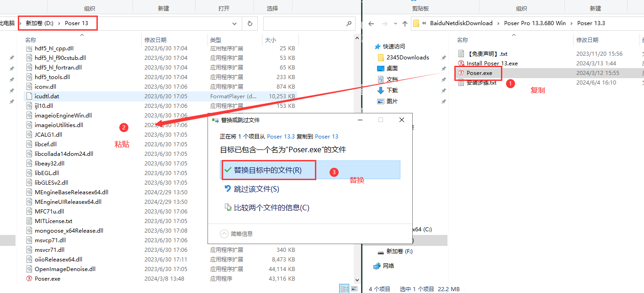
Task: Open 文档 documents icon in sidebar
Action: tap(381, 80)
